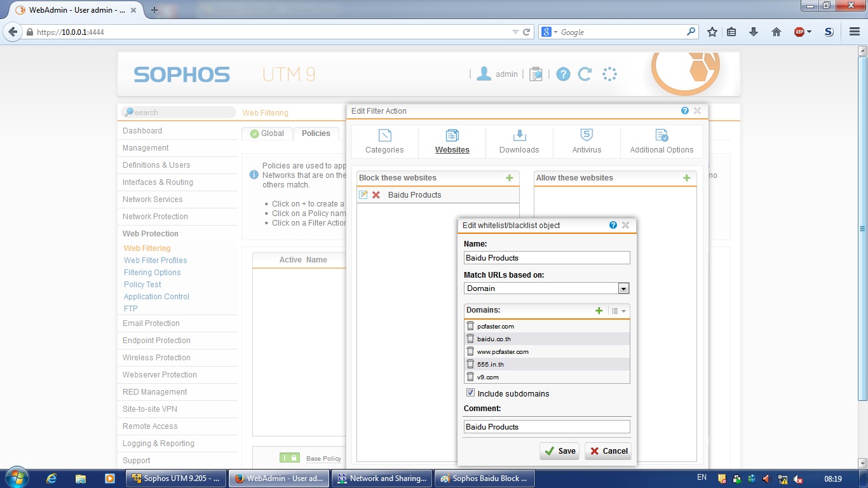The image size is (868, 488).
Task: Reload the page from the address bar
Action: (x=527, y=32)
